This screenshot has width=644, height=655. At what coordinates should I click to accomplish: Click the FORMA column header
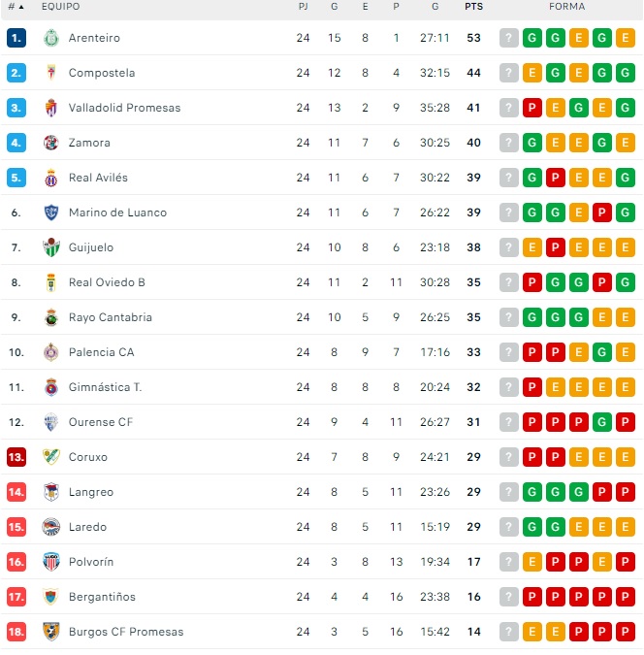pyautogui.click(x=566, y=7)
